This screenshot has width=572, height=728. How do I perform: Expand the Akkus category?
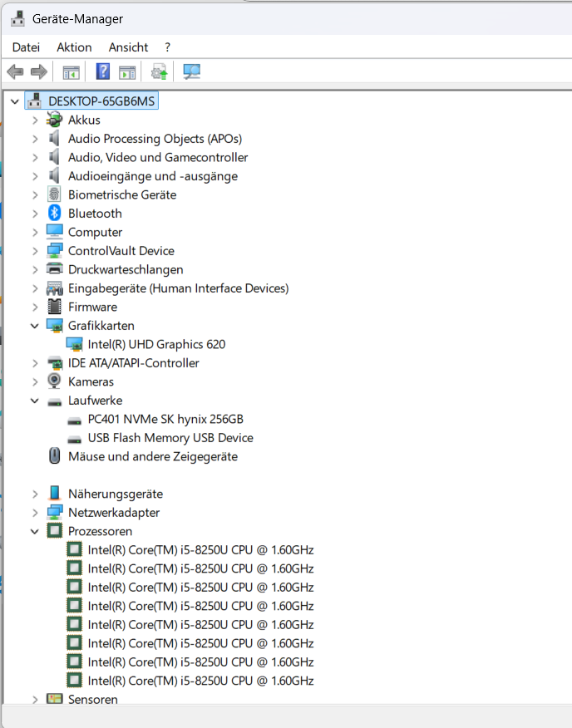tap(35, 121)
